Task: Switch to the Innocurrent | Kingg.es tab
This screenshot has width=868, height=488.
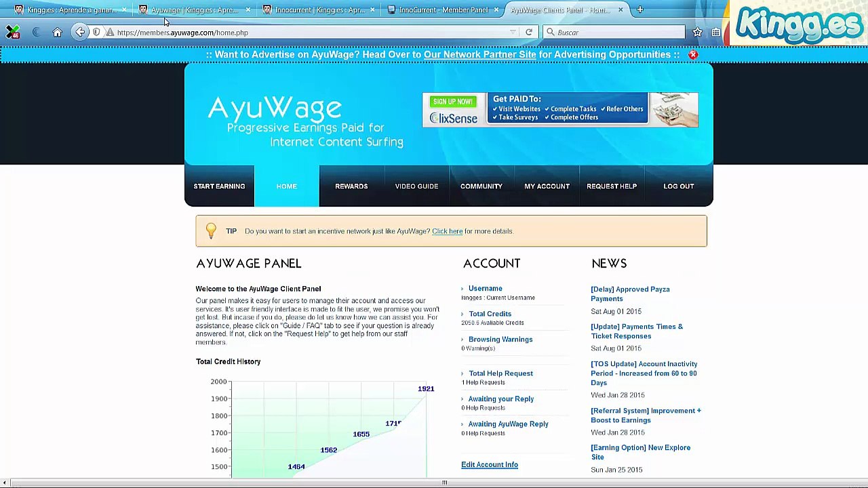Action: [x=319, y=9]
